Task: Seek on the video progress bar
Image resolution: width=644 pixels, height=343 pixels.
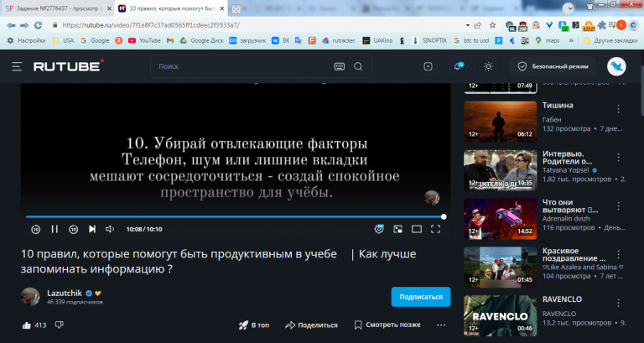Action: (x=235, y=216)
